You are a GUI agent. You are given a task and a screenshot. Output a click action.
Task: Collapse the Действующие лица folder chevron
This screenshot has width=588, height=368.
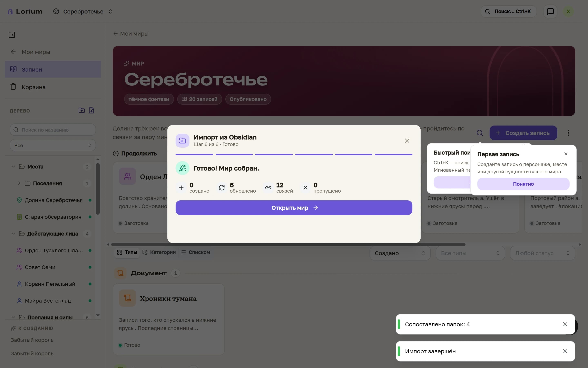coord(14,234)
